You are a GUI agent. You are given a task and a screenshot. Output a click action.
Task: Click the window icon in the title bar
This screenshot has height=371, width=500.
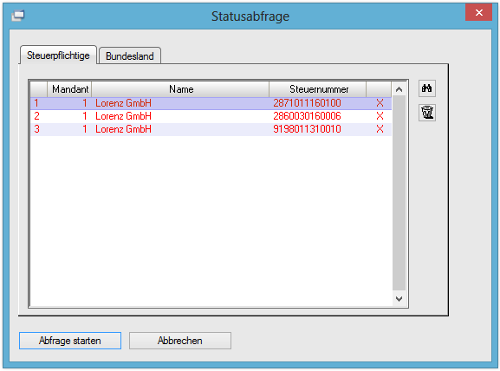18,16
